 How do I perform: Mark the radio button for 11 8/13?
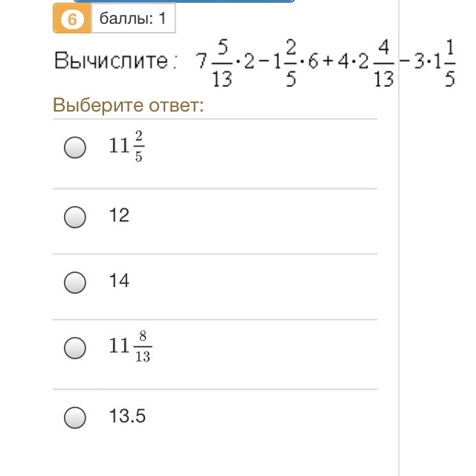74,347
